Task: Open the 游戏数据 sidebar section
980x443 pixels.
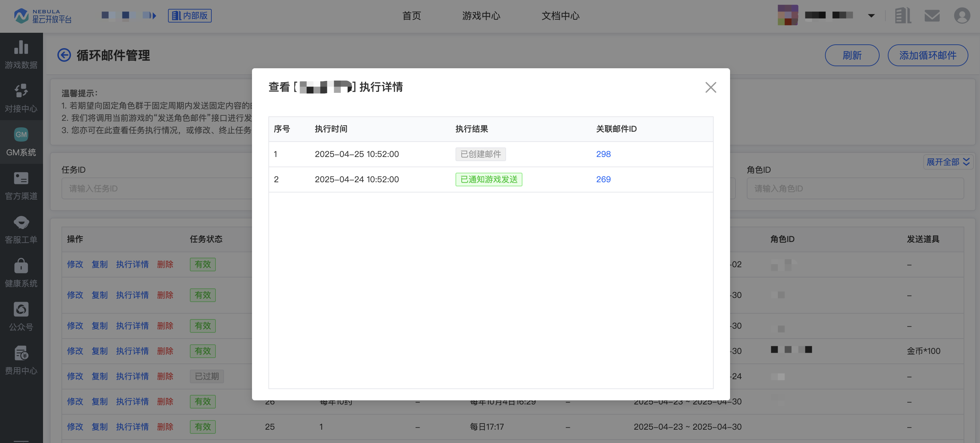Action: click(21, 54)
